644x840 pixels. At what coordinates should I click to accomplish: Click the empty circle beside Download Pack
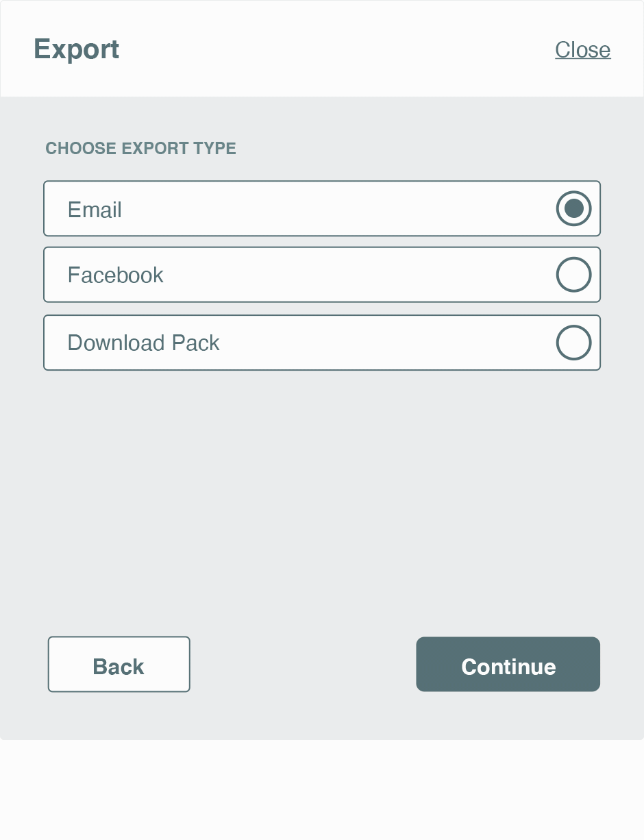(573, 343)
